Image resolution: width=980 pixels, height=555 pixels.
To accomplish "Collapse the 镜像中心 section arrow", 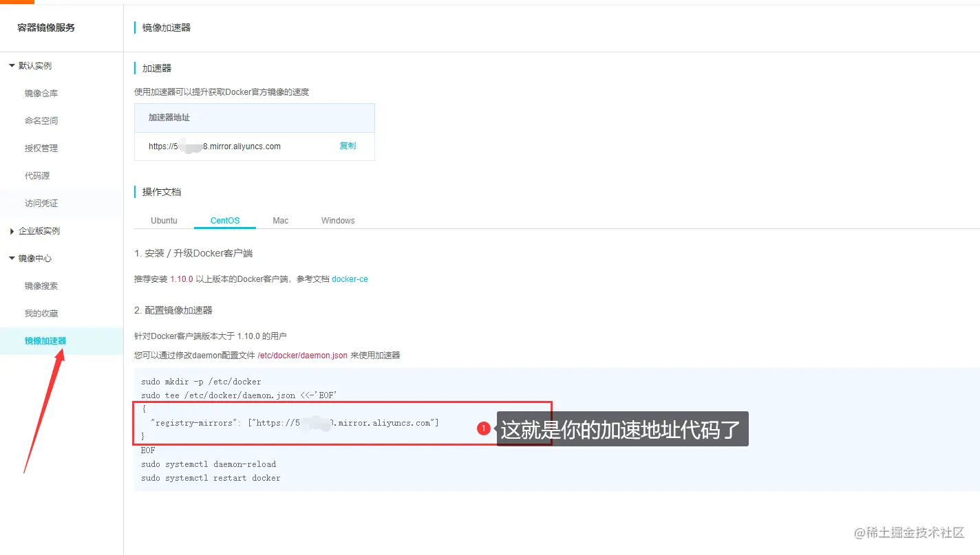I will coord(12,258).
